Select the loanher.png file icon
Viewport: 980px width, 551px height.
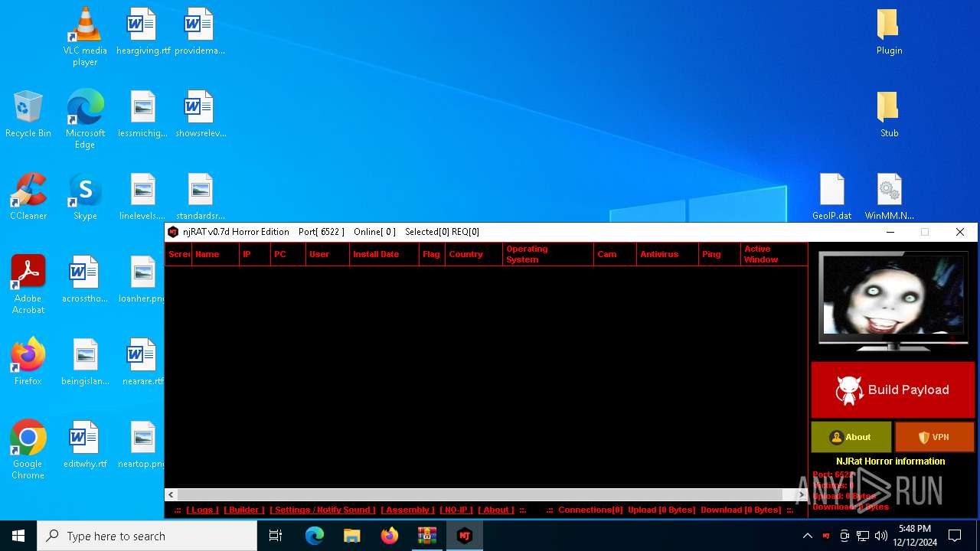(x=142, y=279)
